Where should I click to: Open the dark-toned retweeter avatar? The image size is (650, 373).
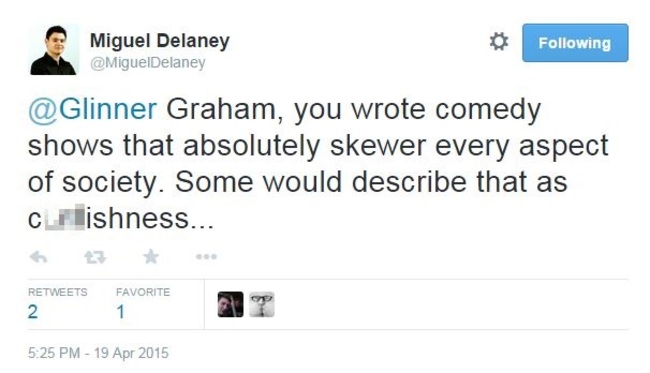230,304
